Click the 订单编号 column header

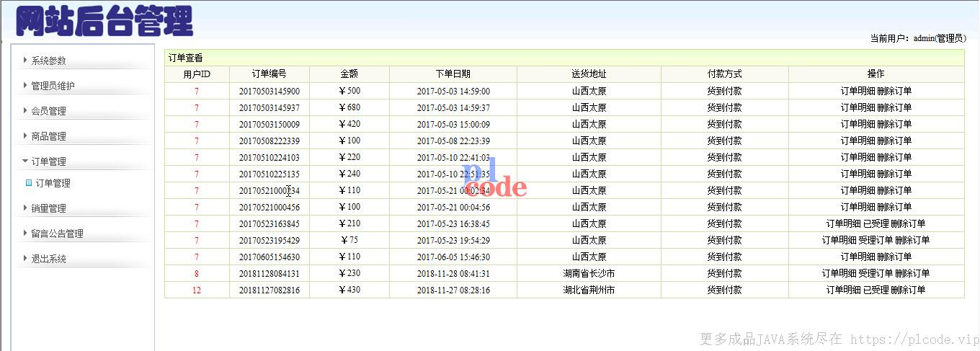(x=269, y=74)
